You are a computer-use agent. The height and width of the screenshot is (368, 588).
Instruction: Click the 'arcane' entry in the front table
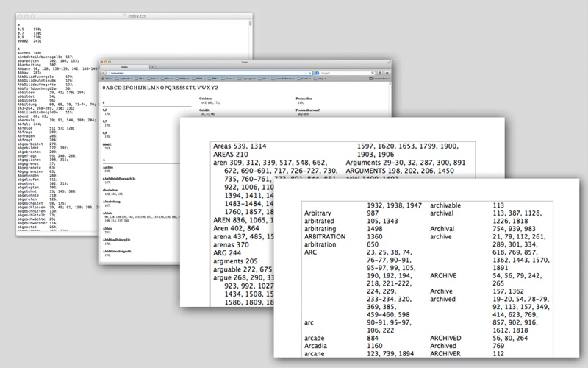pos(315,354)
